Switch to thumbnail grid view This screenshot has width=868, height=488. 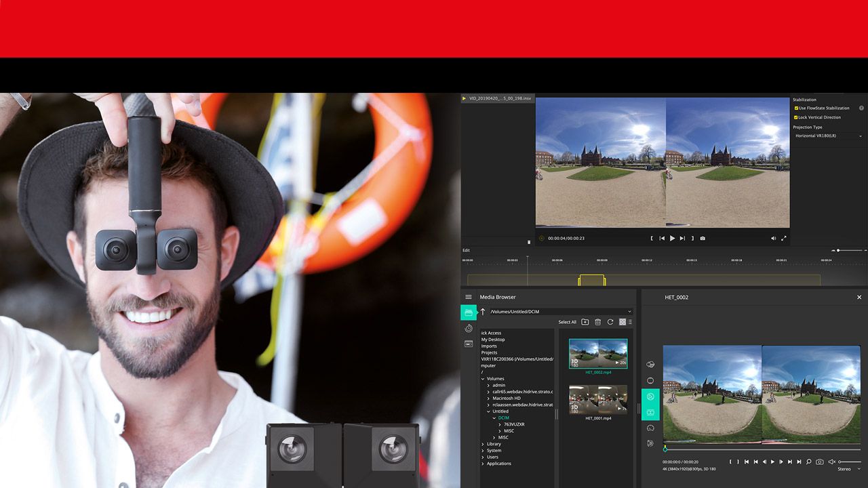(x=623, y=321)
